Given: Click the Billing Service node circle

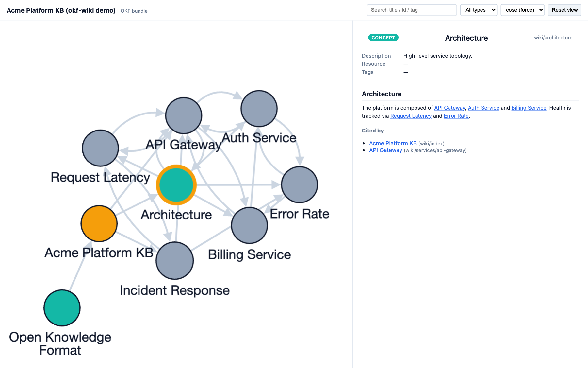Looking at the screenshot, I should tap(250, 225).
